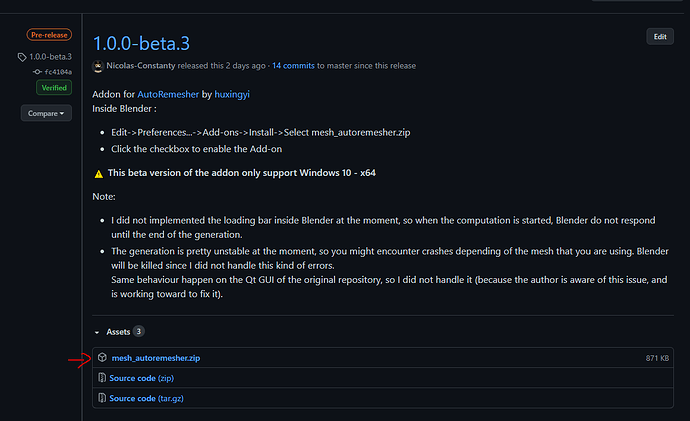690x421 pixels.
Task: Click the yellow warning icon
Action: tap(99, 174)
